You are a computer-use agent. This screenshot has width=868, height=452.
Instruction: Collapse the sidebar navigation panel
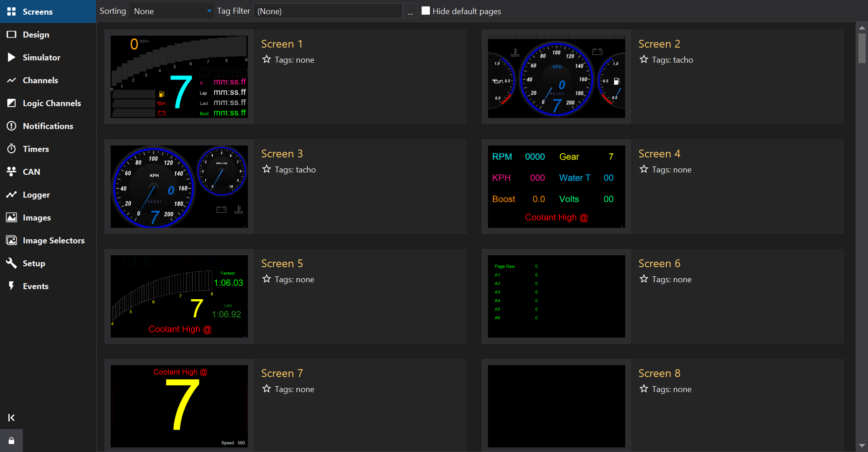pos(11,417)
